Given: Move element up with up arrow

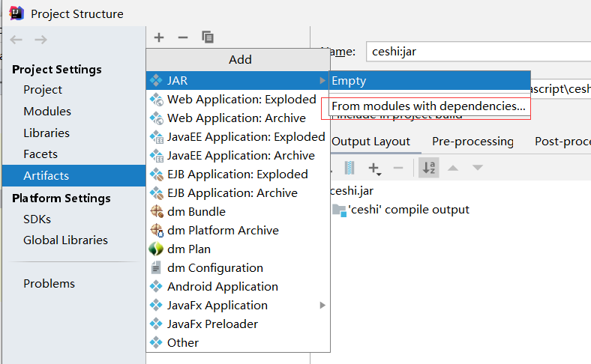Looking at the screenshot, I should click(x=453, y=168).
